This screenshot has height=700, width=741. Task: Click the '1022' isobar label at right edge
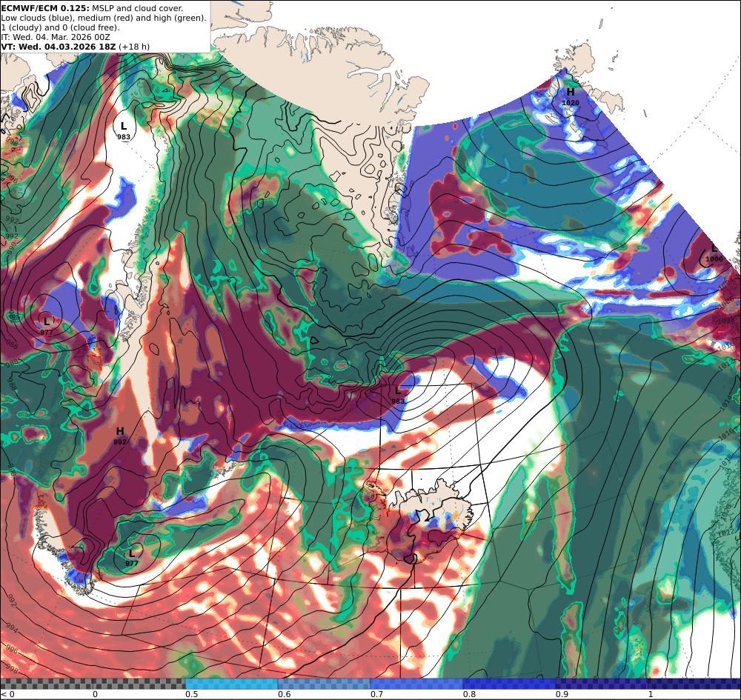click(726, 533)
